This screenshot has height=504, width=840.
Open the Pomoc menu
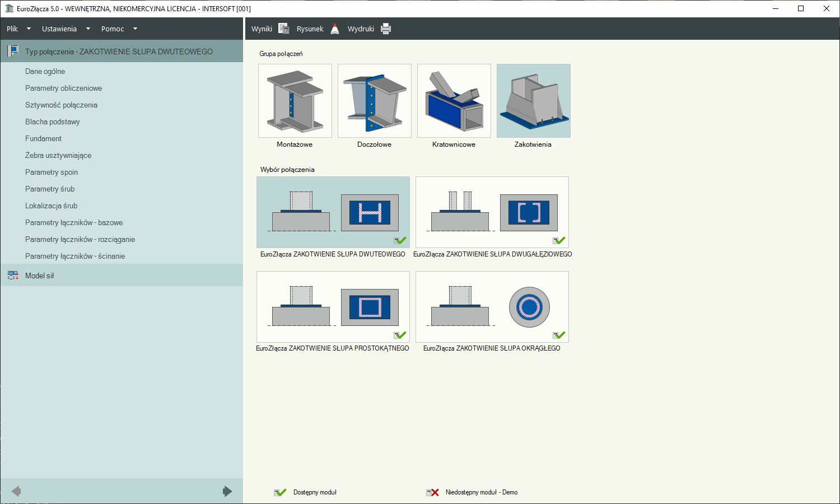tap(113, 29)
